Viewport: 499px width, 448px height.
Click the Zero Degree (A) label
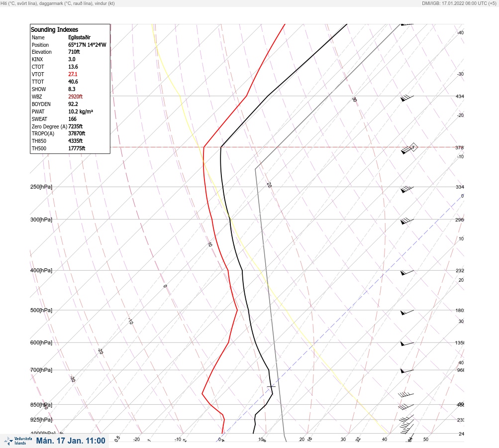(x=49, y=126)
